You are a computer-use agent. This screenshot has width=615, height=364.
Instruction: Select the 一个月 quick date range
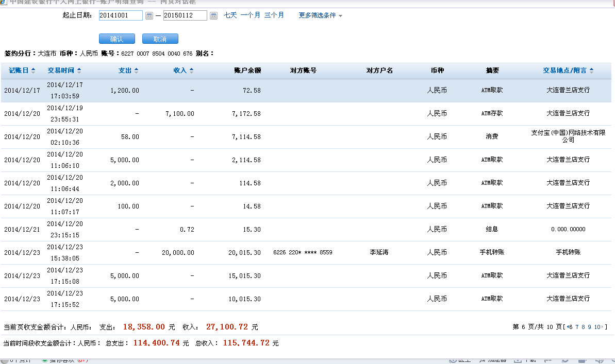point(250,15)
